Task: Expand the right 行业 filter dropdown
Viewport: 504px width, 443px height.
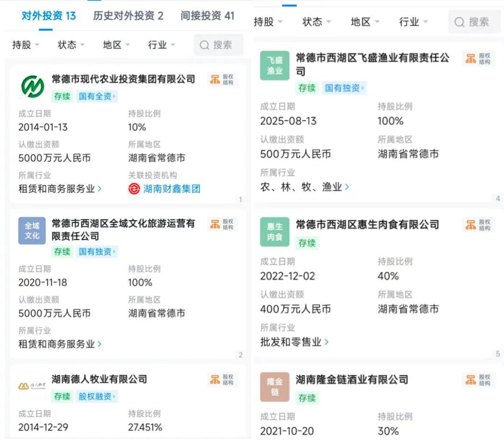Action: pos(413,22)
